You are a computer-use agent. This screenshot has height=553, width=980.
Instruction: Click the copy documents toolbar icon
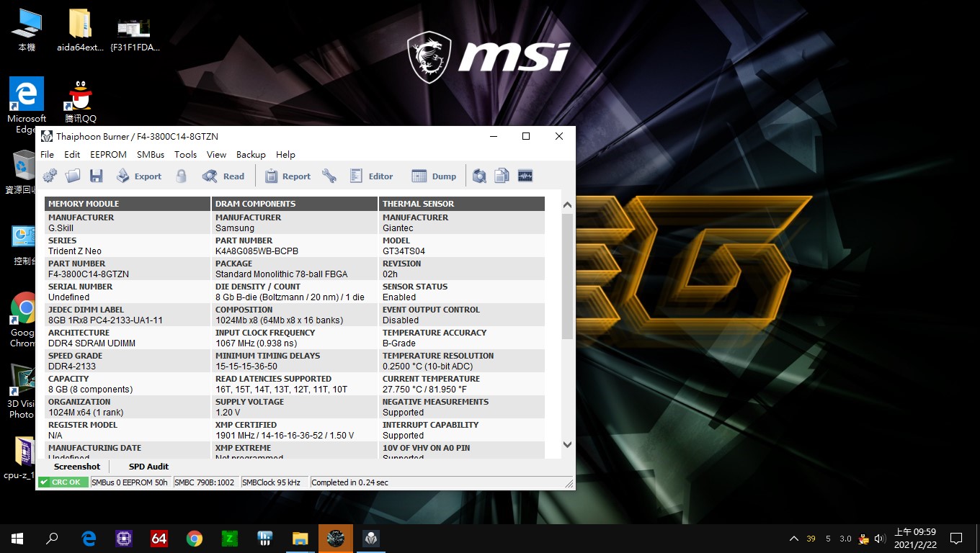[502, 176]
